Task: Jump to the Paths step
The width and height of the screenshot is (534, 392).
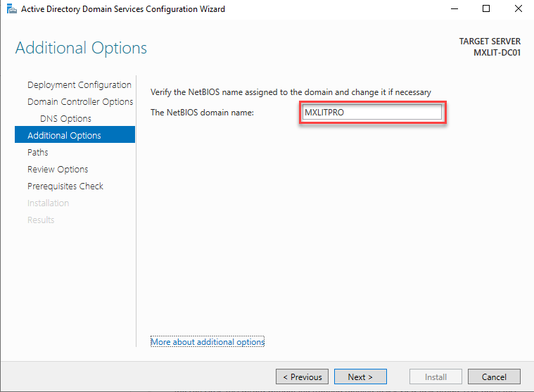Action: pos(38,153)
